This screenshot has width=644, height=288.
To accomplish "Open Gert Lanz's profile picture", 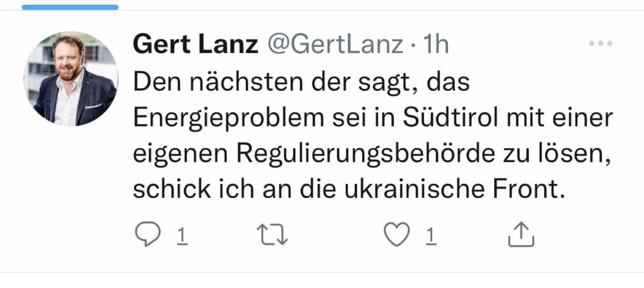I will (71, 79).
